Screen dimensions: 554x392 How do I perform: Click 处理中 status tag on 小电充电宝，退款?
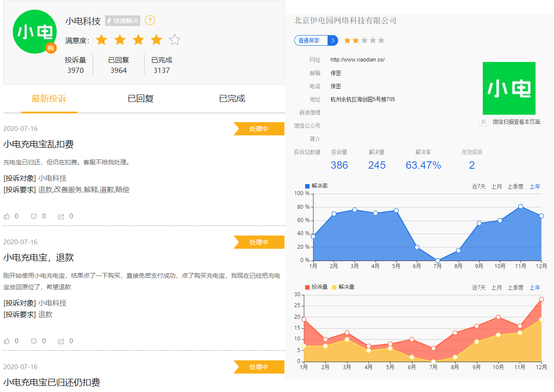coord(259,242)
